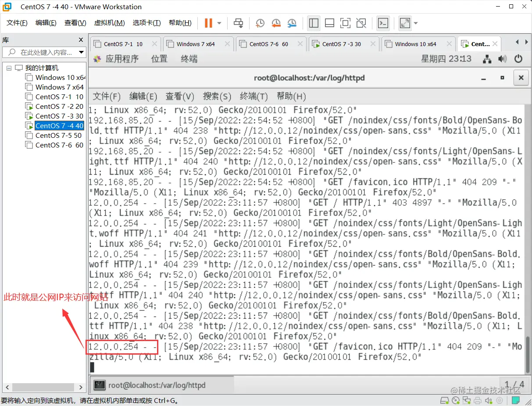Close the library (库) panel
Screen dimensions: 532x406
tap(81, 40)
